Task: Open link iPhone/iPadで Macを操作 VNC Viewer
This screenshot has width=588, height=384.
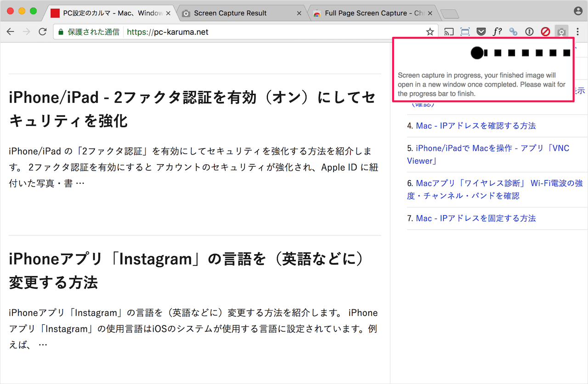Action: click(x=488, y=155)
